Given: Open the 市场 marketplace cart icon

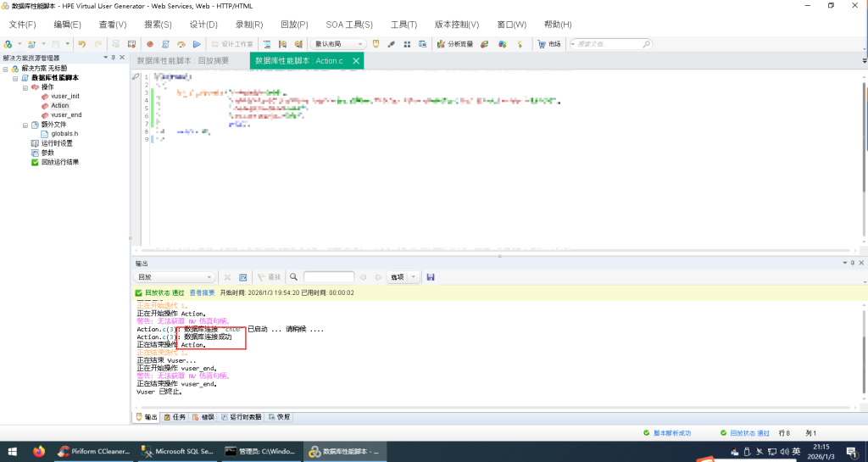Looking at the screenshot, I should click(x=541, y=43).
